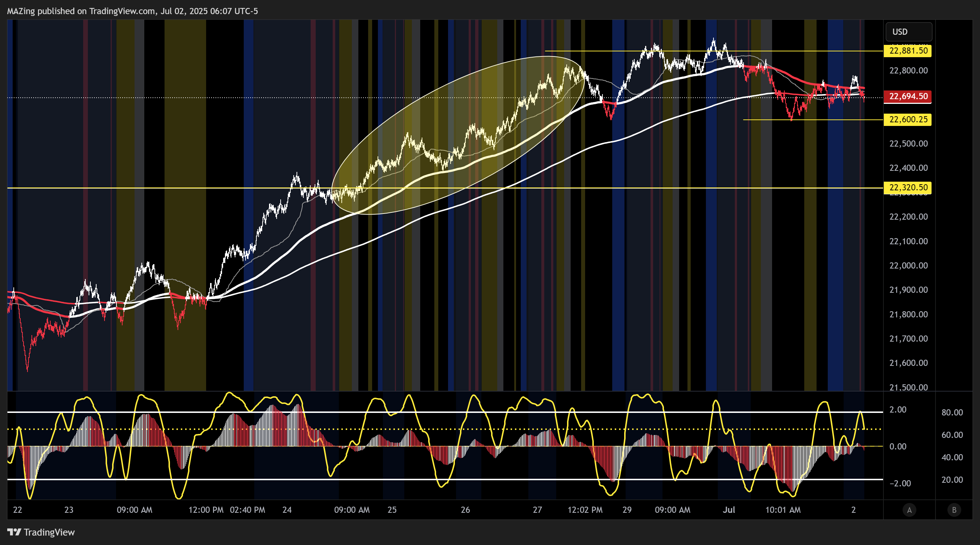Click the 21,700.00 price axis value

click(x=908, y=339)
